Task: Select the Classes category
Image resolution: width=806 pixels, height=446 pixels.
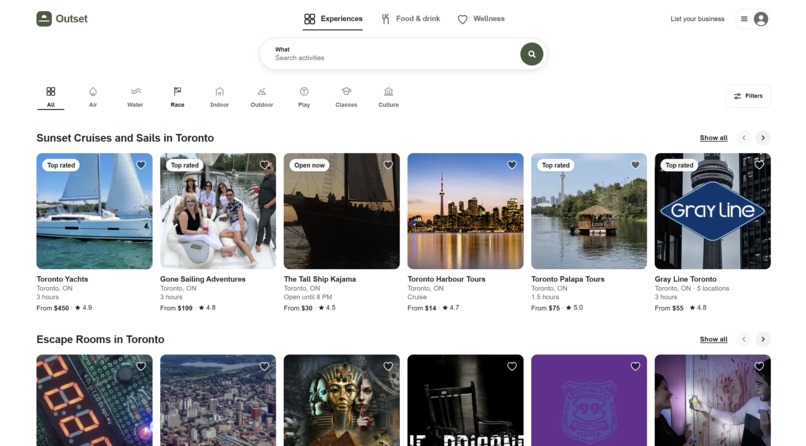Action: coord(346,97)
